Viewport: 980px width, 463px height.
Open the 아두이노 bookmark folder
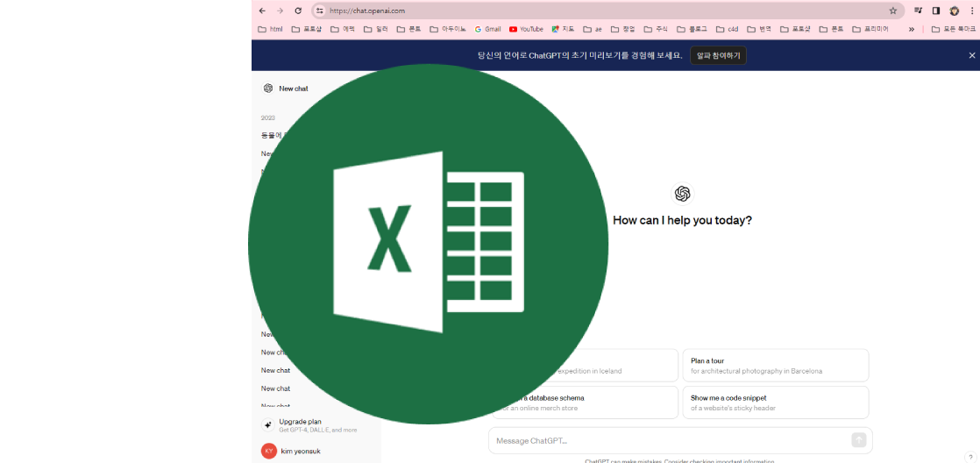(448, 29)
